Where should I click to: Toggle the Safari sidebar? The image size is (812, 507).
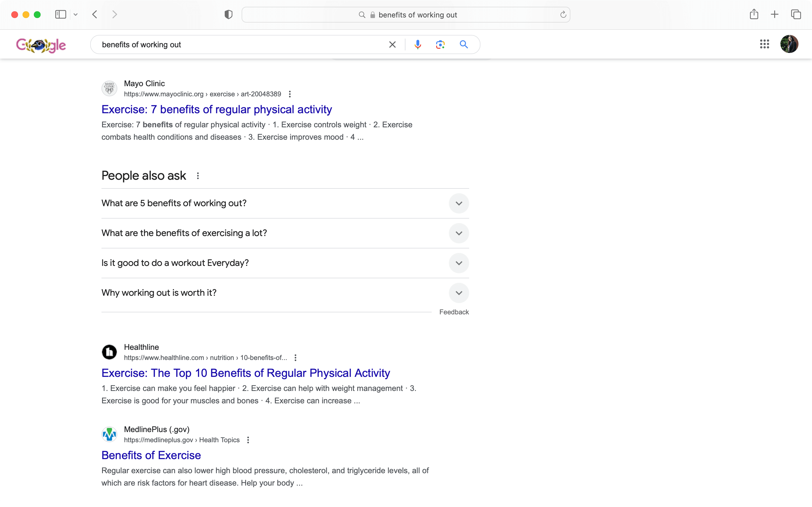[60, 14]
